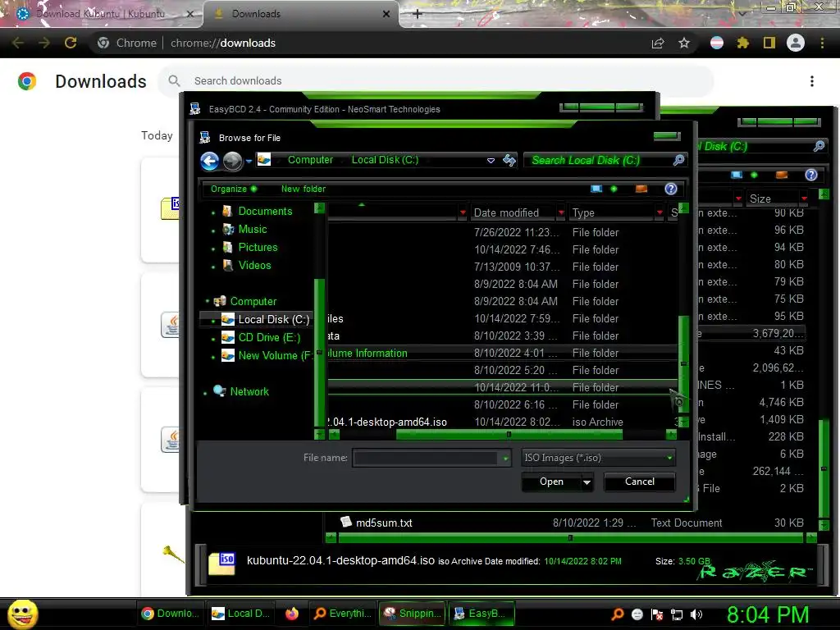Expand the Open button split arrow
The image size is (840, 630).
coord(587,482)
